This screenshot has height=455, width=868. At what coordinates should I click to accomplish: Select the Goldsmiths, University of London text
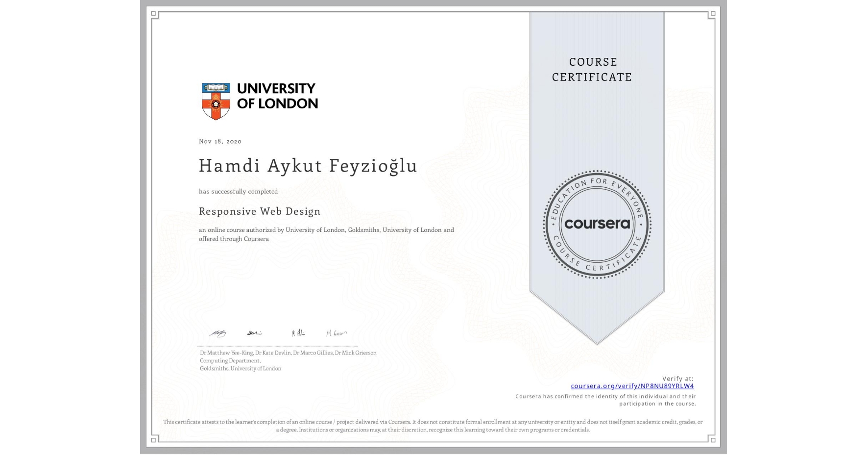pyautogui.click(x=240, y=368)
